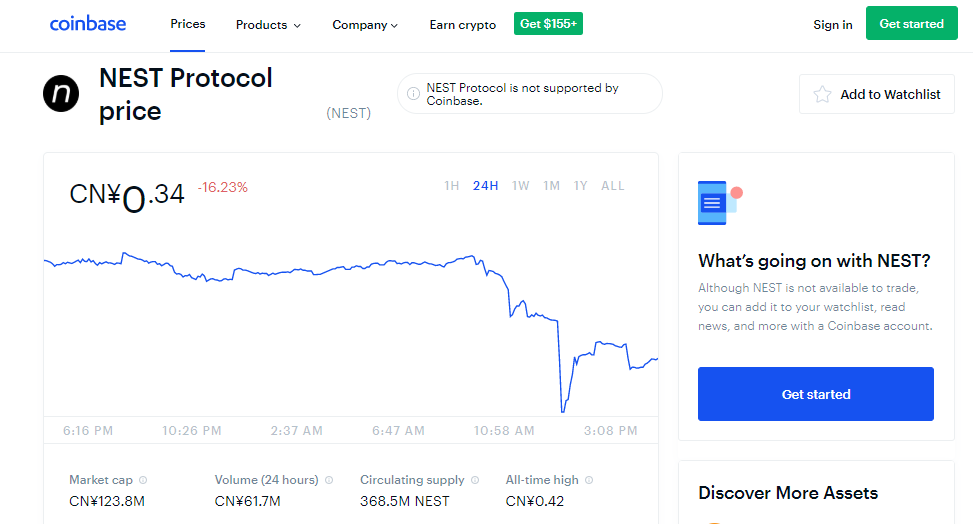Click the Volume (24 hours) label
Viewport: 973px width, 524px height.
[x=266, y=480]
